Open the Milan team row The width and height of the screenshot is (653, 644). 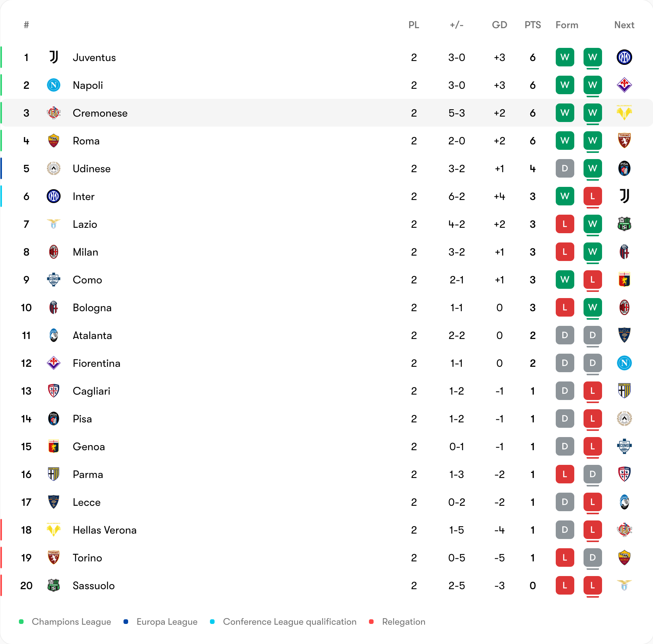point(326,252)
